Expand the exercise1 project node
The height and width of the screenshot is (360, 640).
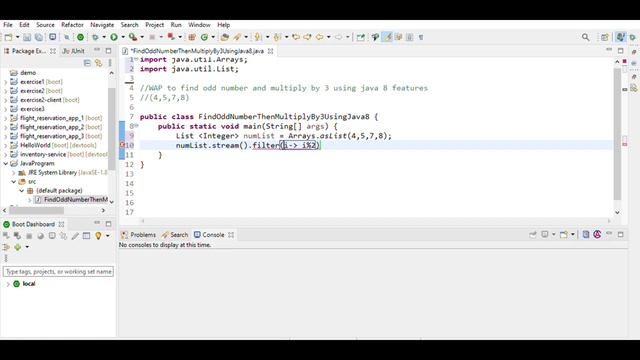click(x=6, y=82)
